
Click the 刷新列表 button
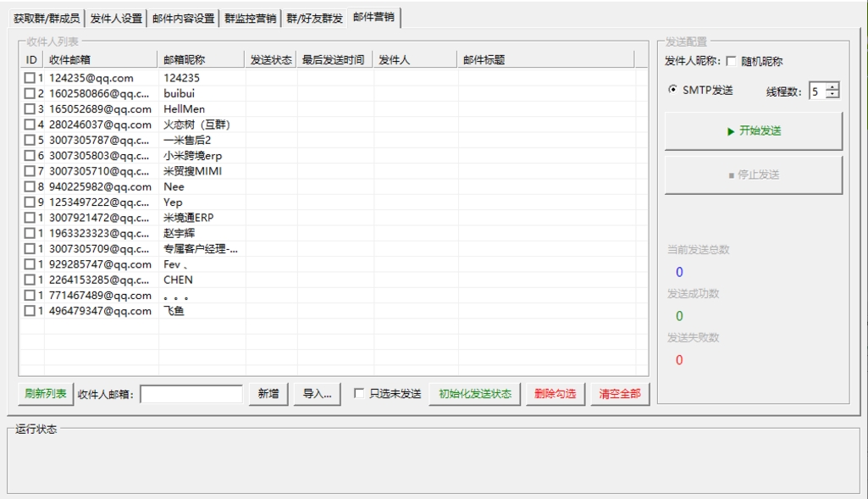[x=46, y=394]
